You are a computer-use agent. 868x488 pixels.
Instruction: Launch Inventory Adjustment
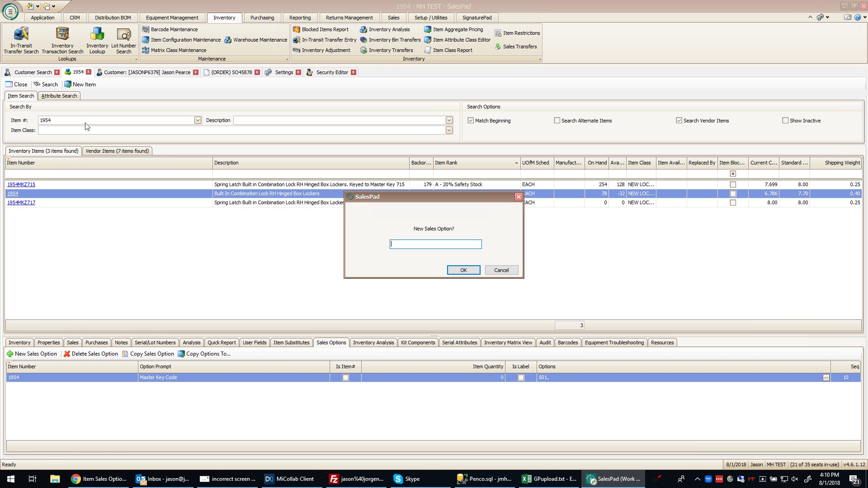pyautogui.click(x=325, y=50)
